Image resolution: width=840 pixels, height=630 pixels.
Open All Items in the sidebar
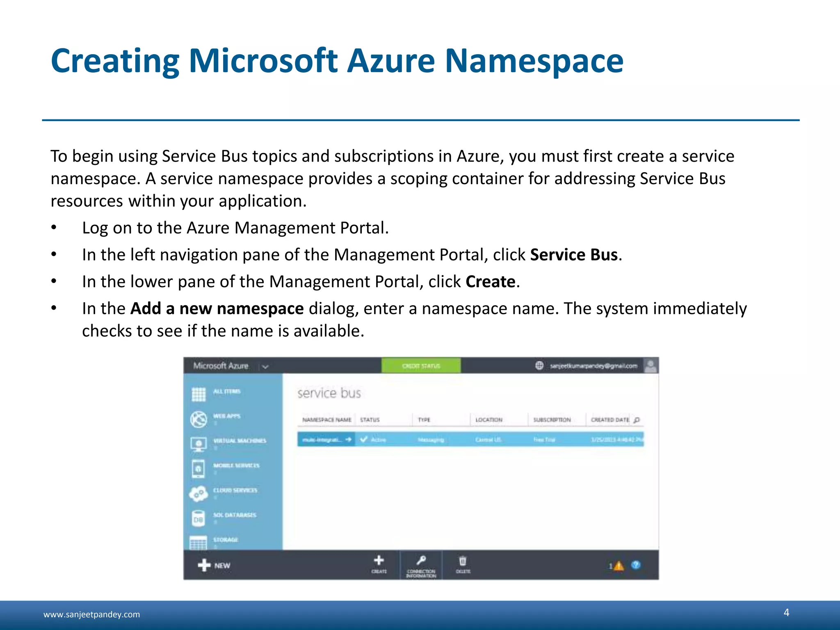coord(226,392)
